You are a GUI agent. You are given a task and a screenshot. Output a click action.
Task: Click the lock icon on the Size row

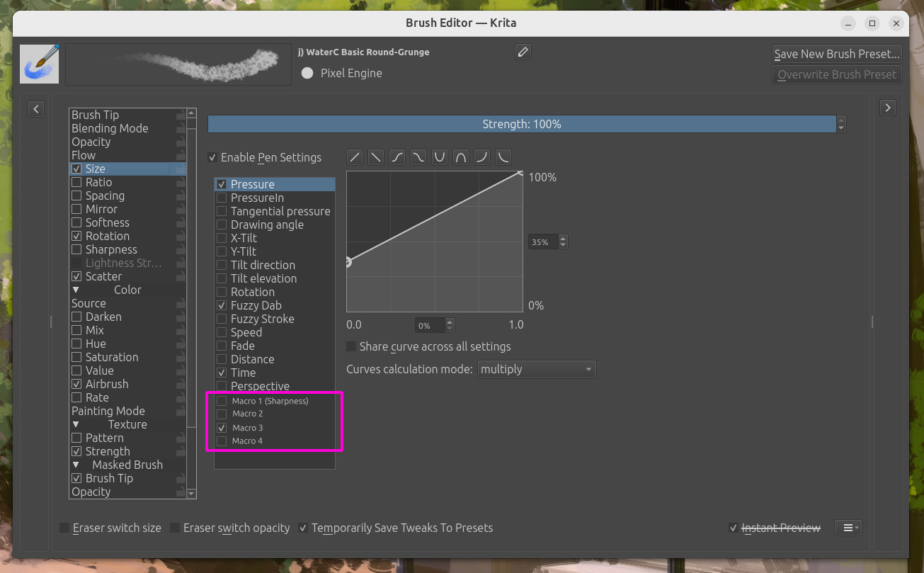tap(181, 169)
